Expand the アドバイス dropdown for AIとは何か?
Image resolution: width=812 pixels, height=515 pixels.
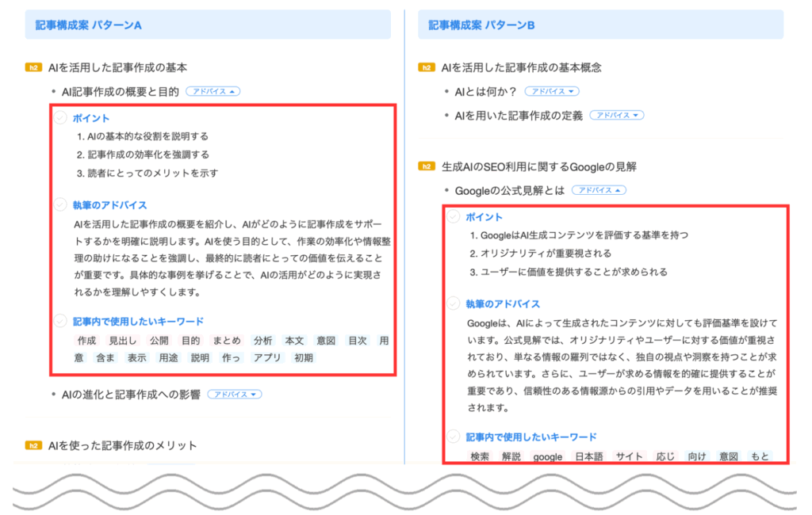point(552,90)
